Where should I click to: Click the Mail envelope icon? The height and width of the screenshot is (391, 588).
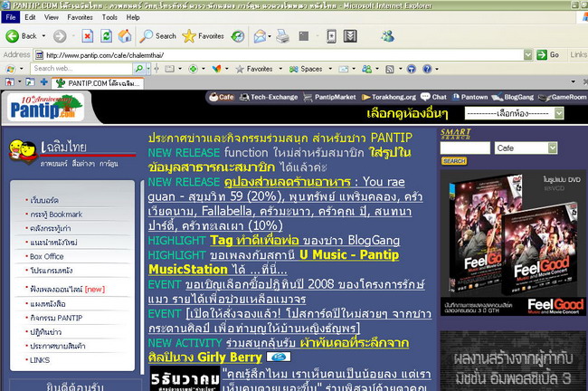[x=260, y=36]
